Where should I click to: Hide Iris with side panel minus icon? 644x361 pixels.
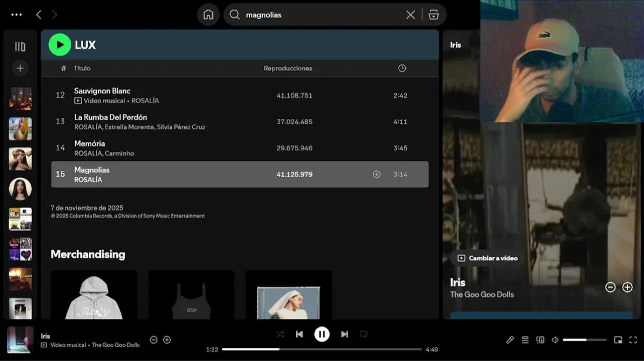coord(610,287)
